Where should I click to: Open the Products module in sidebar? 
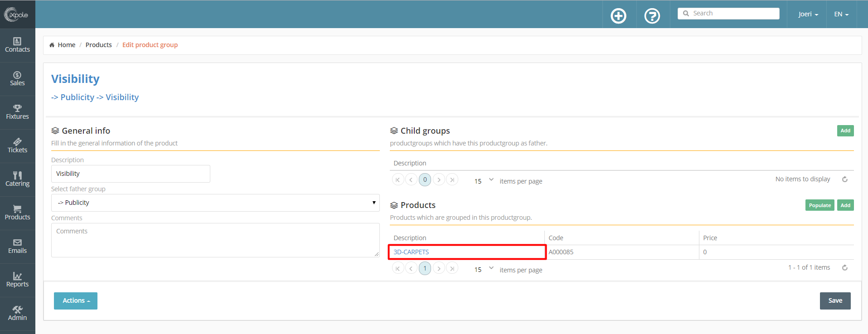(x=17, y=213)
